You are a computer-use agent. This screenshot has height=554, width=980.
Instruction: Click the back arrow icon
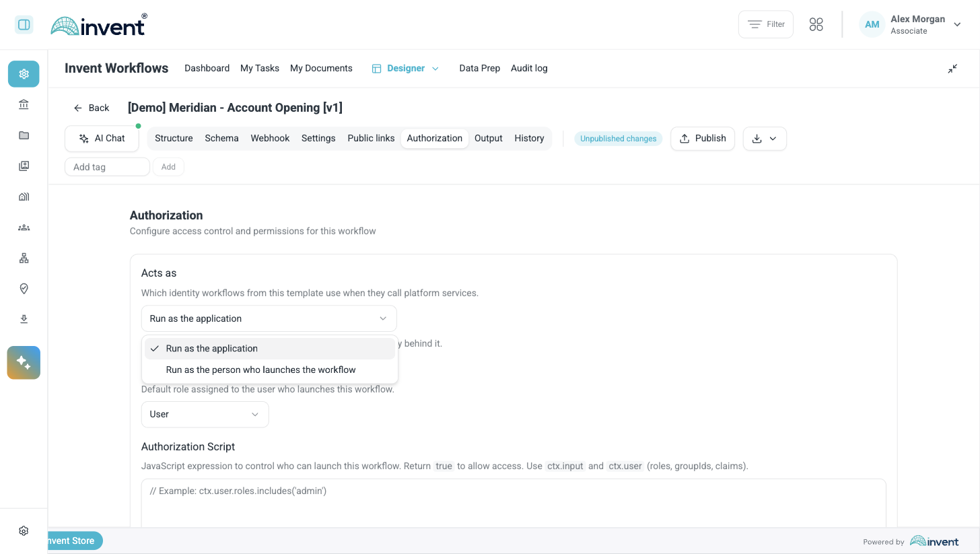[78, 108]
